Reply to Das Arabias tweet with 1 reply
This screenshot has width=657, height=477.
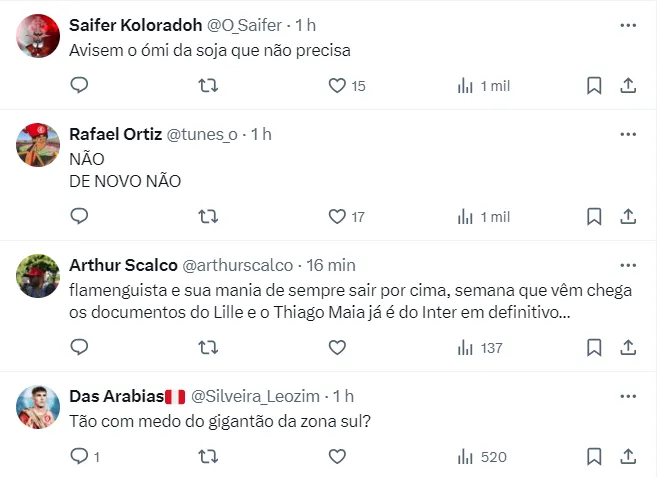[x=80, y=457]
